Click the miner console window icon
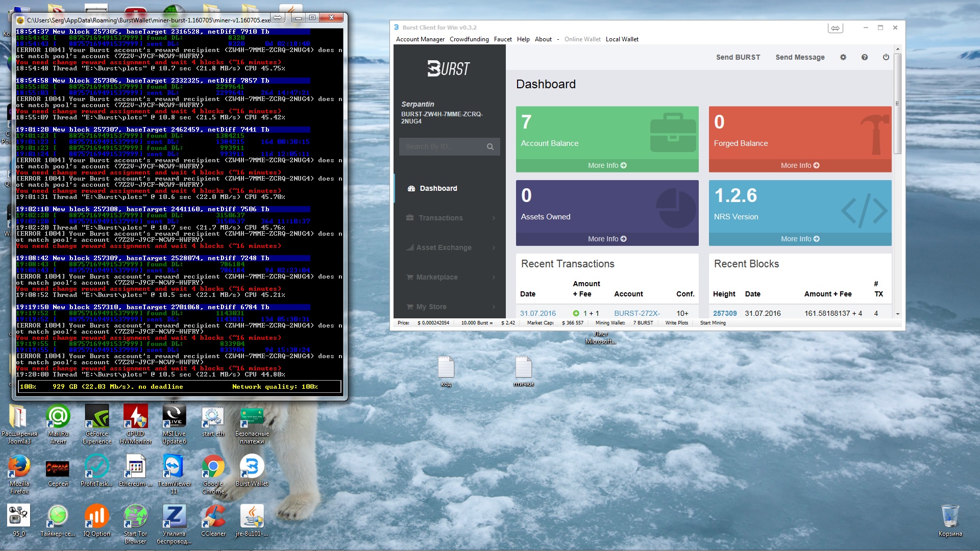The image size is (980, 551). pyautogui.click(x=20, y=20)
